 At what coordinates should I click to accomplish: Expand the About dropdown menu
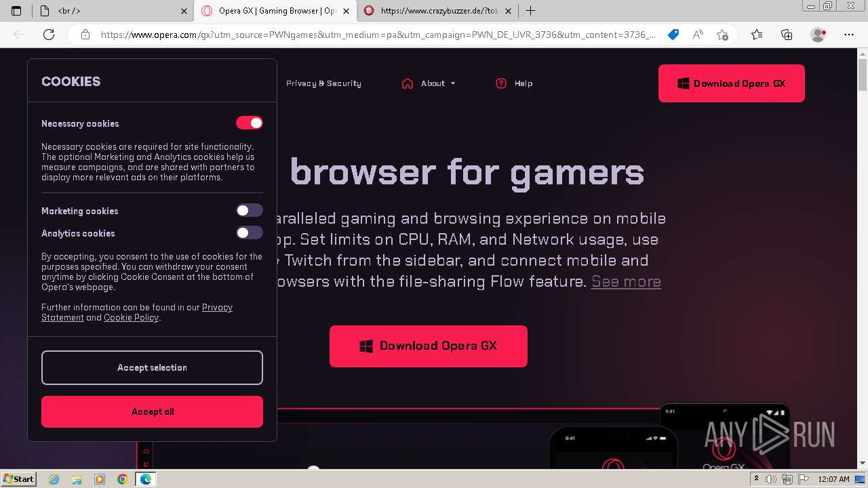pyautogui.click(x=438, y=83)
